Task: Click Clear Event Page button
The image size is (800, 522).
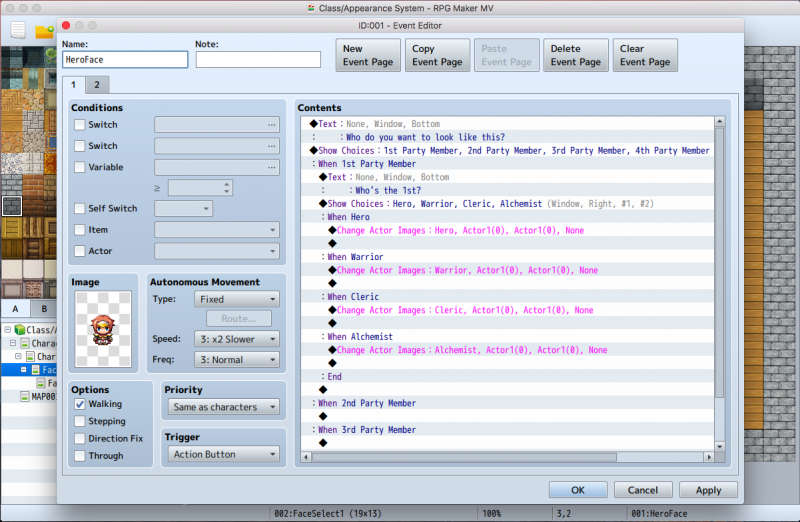Action: pyautogui.click(x=645, y=55)
